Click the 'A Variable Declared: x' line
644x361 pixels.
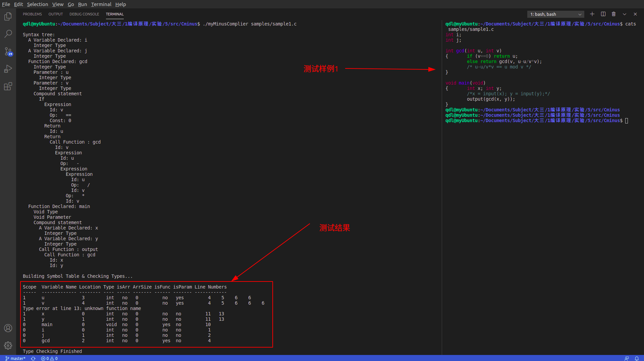[68, 228]
